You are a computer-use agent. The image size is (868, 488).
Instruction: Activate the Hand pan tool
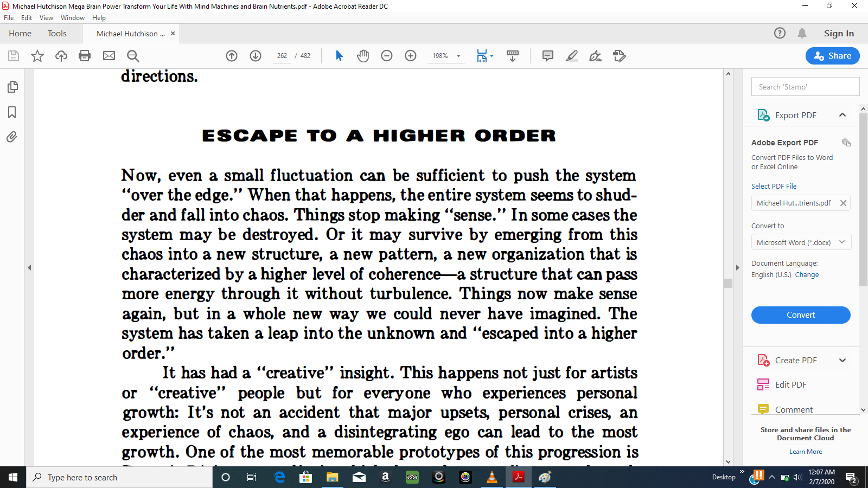click(x=363, y=56)
